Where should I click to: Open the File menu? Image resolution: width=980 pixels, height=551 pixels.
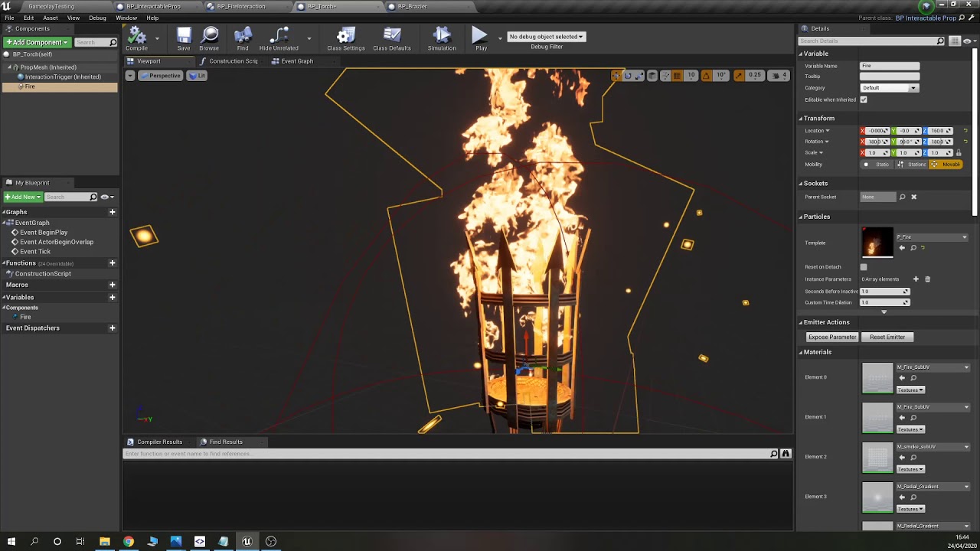(x=9, y=18)
